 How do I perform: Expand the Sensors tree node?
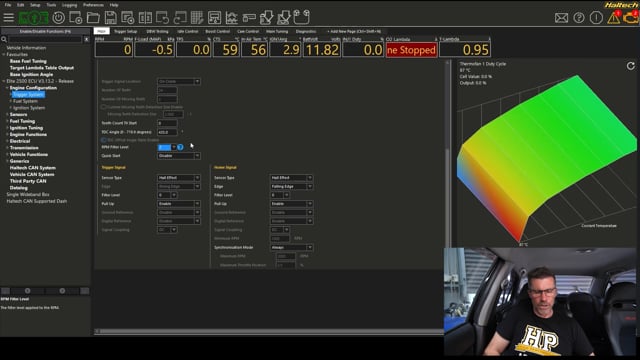pyautogui.click(x=7, y=115)
